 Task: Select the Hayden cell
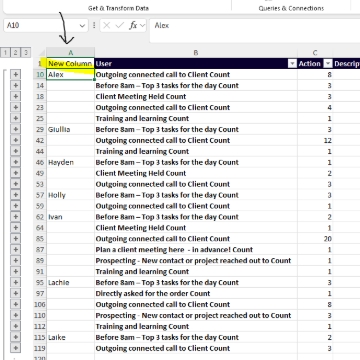(x=70, y=162)
